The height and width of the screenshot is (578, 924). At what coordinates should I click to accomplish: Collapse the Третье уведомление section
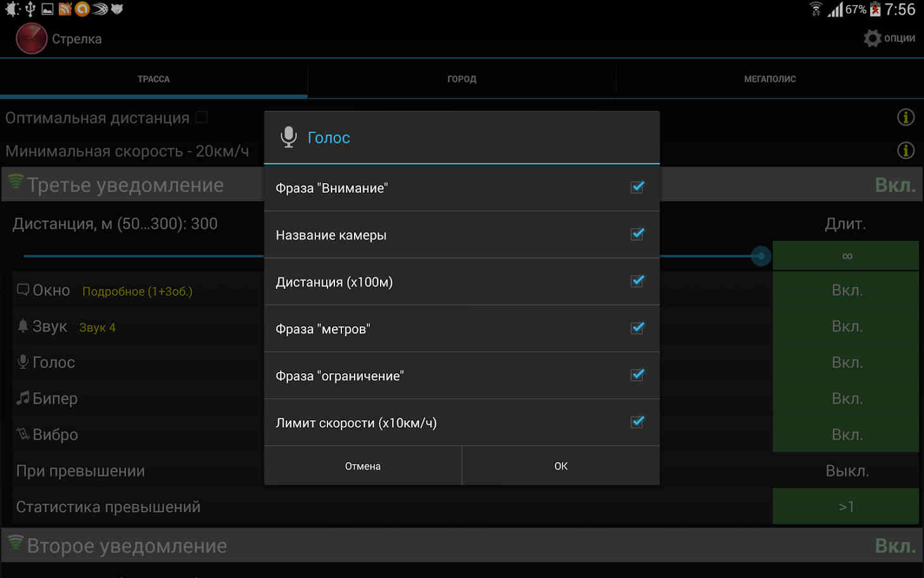pyautogui.click(x=125, y=185)
